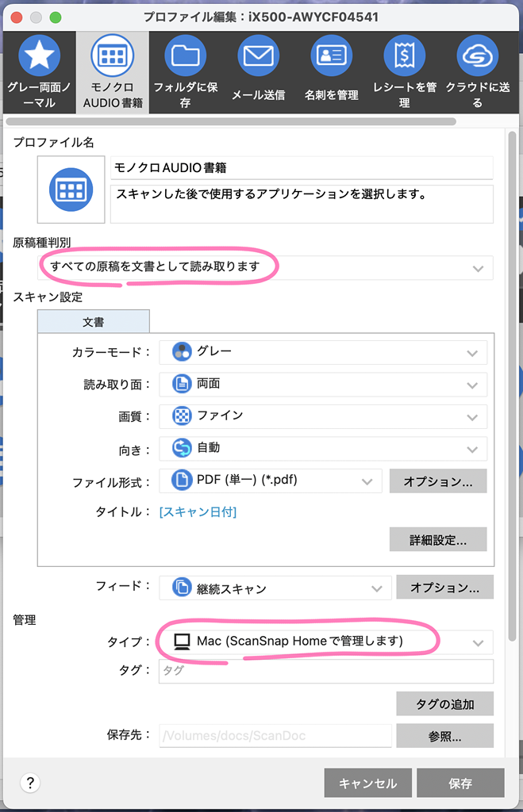Open the 読み取り面 dropdown showing 両面

point(323,385)
